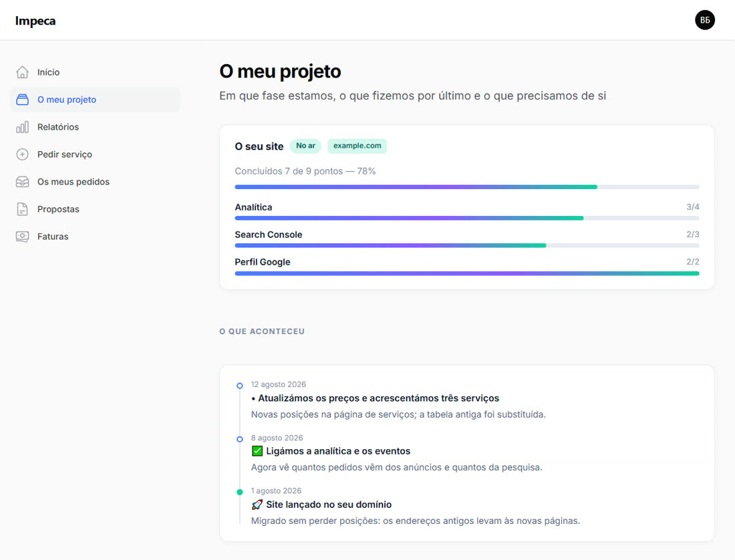The width and height of the screenshot is (735, 560).
Task: Click "Ligámos a analítica e os eventos" entry
Action: point(338,451)
